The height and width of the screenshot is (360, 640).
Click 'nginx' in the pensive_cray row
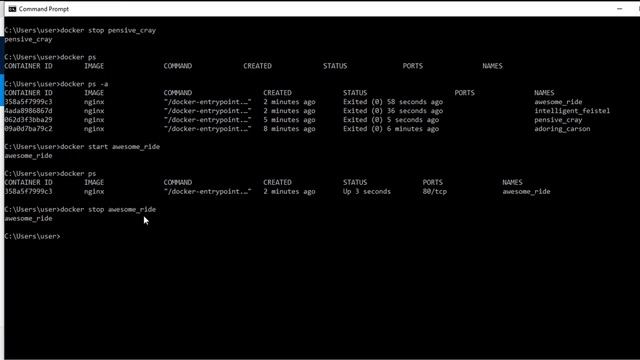(x=94, y=120)
